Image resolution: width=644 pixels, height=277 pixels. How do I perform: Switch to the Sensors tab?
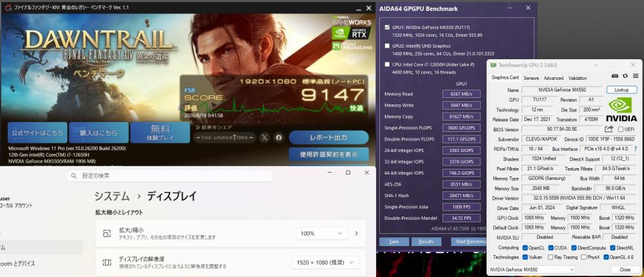pos(531,78)
